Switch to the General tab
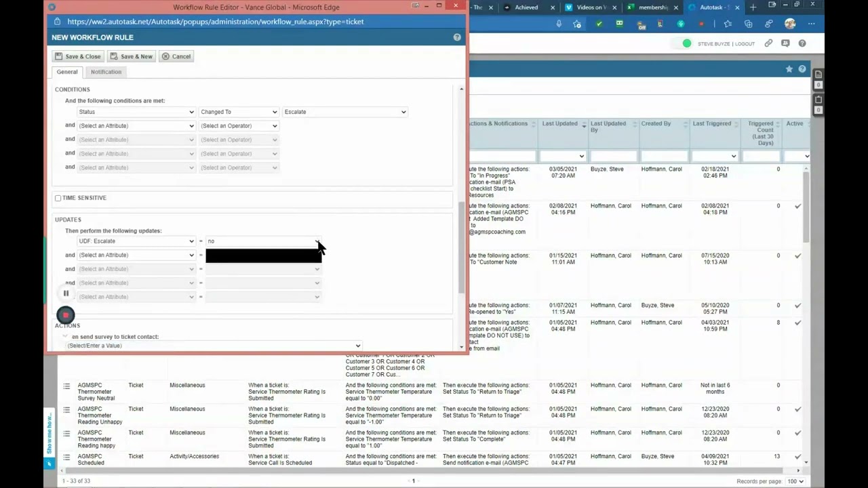 [67, 72]
